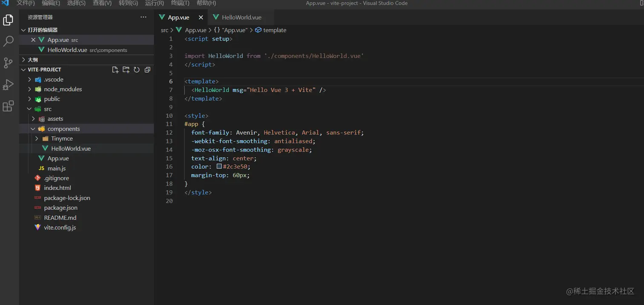The image size is (644, 305).
Task: Collapse the VITE-PROJECT section
Action: (23, 70)
